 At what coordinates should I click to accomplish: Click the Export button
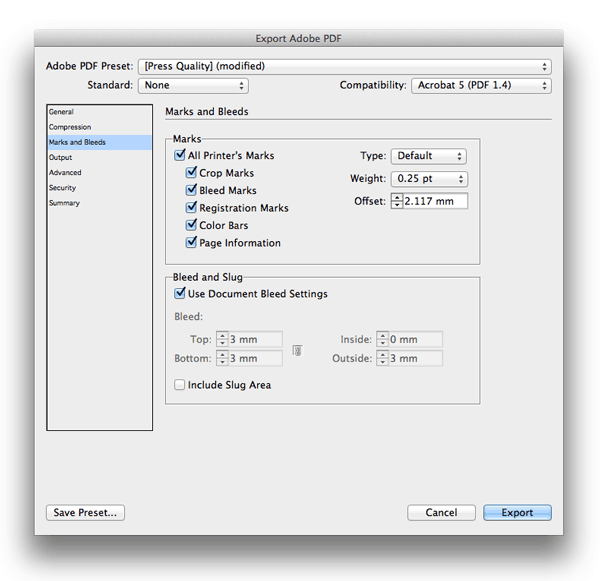click(517, 512)
